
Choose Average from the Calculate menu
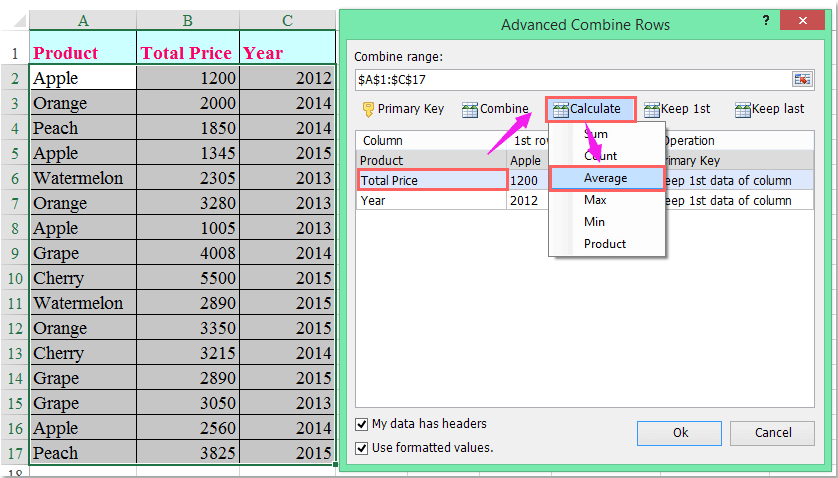(605, 178)
